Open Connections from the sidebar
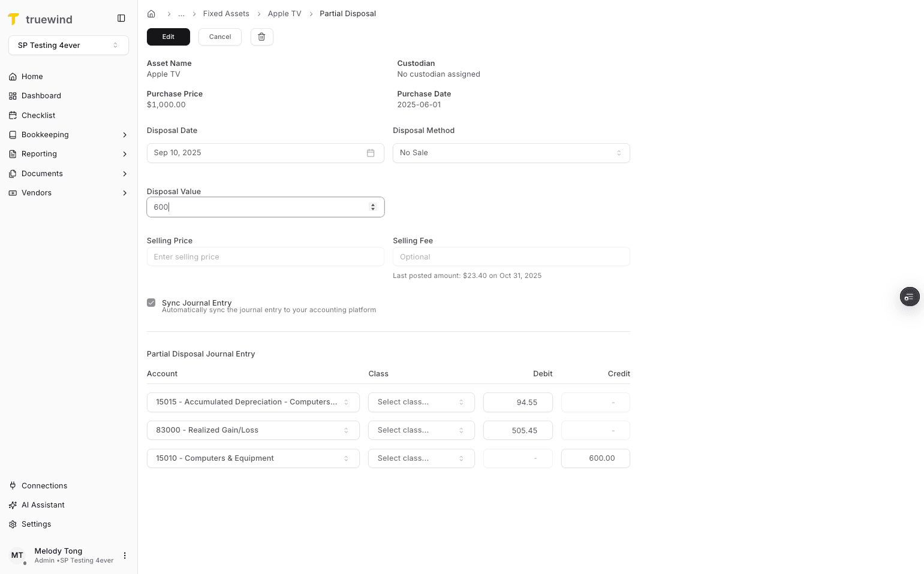924x574 pixels. click(x=44, y=485)
